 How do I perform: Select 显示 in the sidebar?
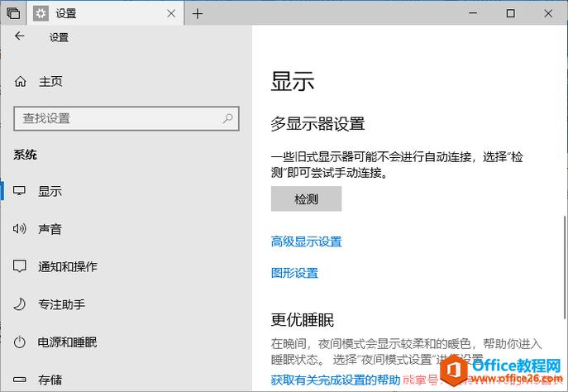point(50,191)
